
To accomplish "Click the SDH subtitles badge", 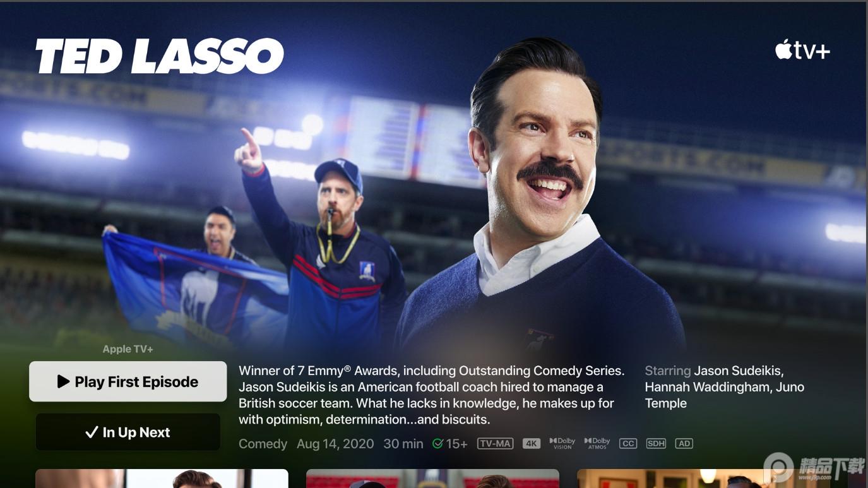I will point(656,444).
